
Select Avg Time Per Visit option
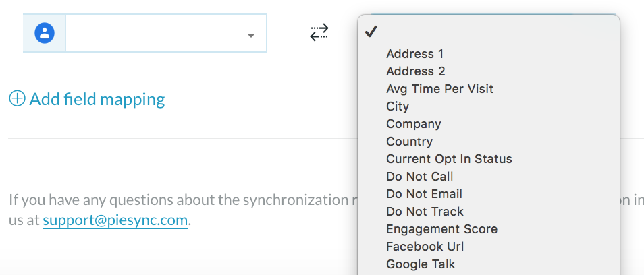click(x=488, y=89)
